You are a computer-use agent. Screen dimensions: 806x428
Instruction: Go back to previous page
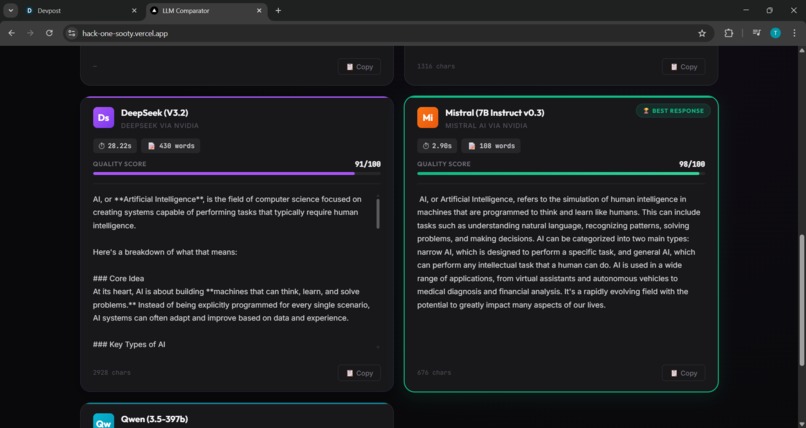[x=11, y=33]
